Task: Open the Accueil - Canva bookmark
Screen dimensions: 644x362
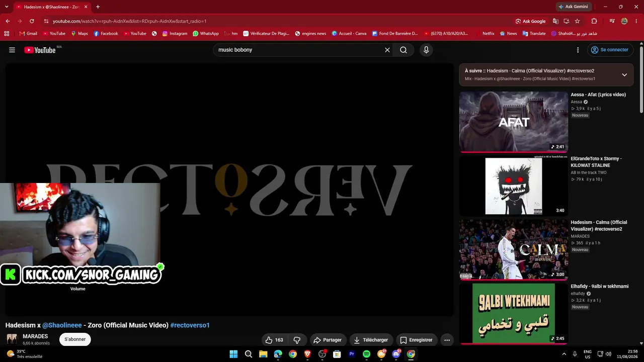Action: pos(349,34)
